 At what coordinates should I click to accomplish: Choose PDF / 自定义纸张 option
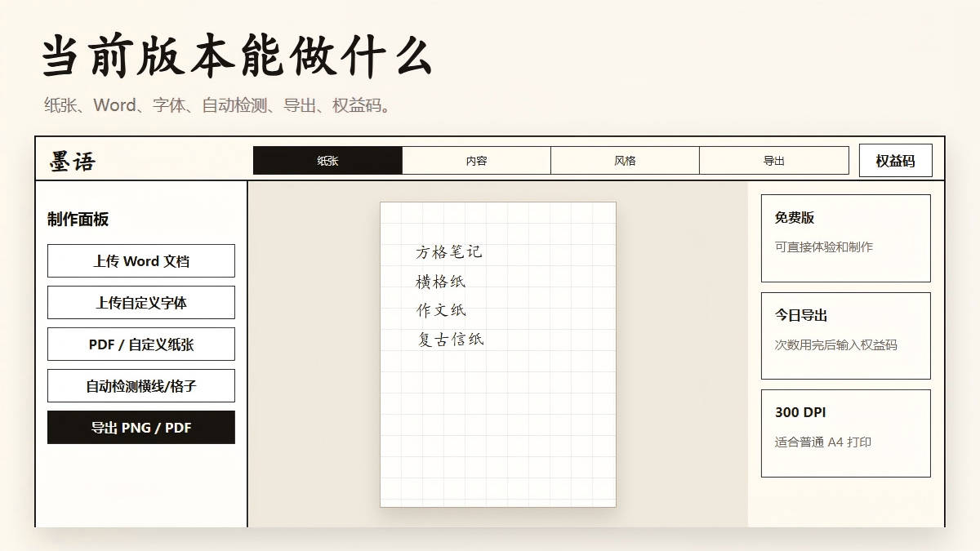(x=141, y=344)
